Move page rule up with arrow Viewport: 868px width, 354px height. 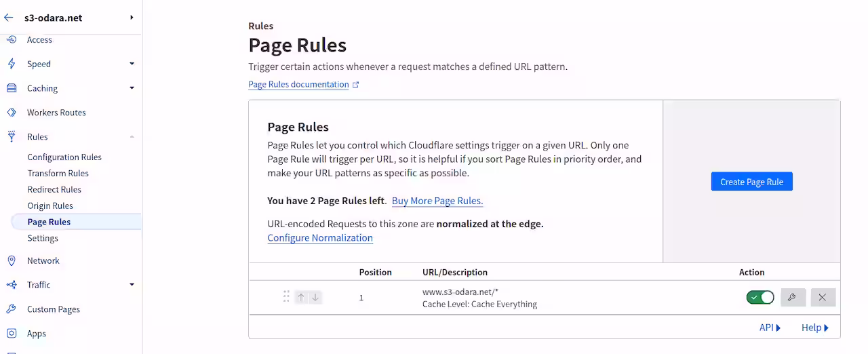301,297
